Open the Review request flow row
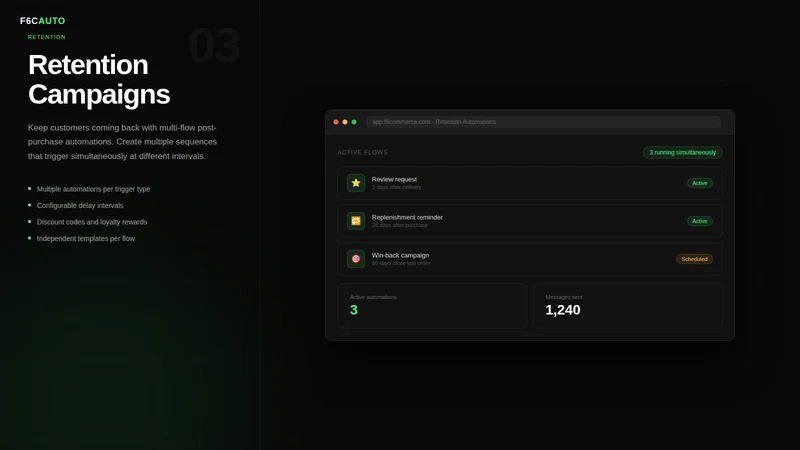The height and width of the screenshot is (450, 800). pos(530,183)
